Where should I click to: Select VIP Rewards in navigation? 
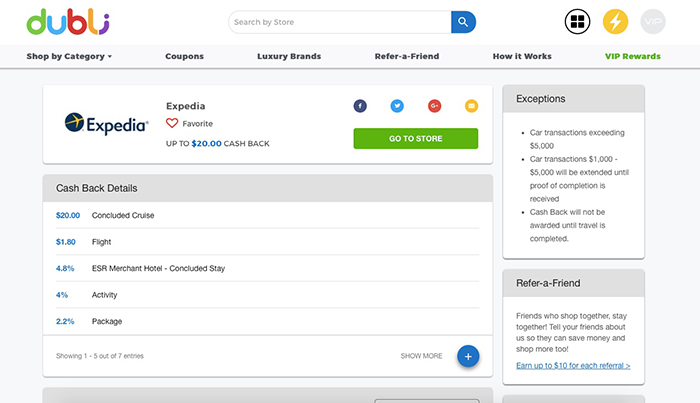pyautogui.click(x=633, y=56)
